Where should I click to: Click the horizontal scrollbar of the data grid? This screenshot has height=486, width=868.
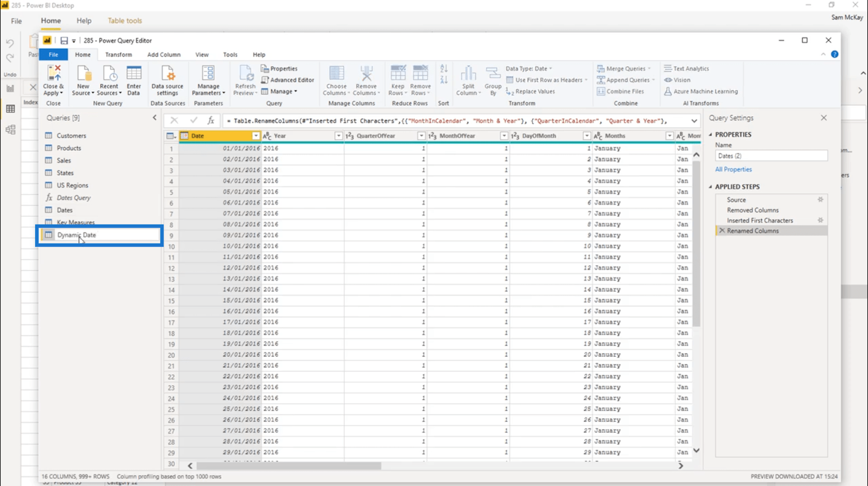coord(289,466)
